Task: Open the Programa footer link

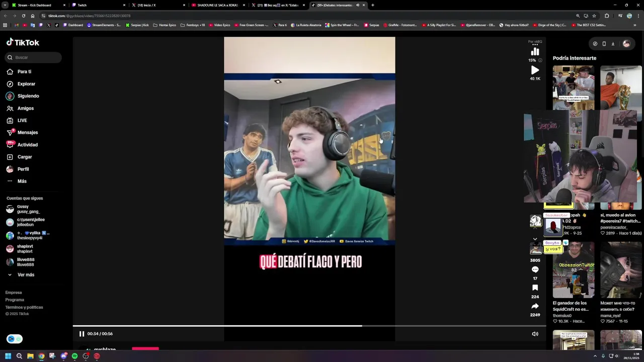Action: [15, 300]
